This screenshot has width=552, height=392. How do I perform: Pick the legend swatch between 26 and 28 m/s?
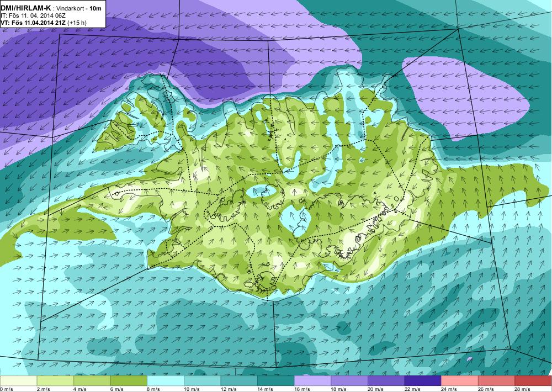pyautogui.click(x=497, y=381)
